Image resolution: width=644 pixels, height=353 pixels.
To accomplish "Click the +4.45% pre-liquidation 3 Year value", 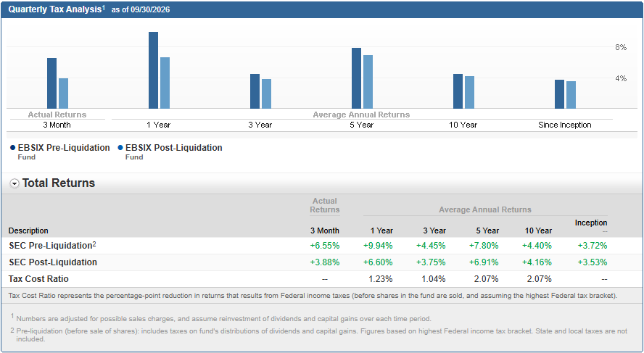I will [431, 246].
